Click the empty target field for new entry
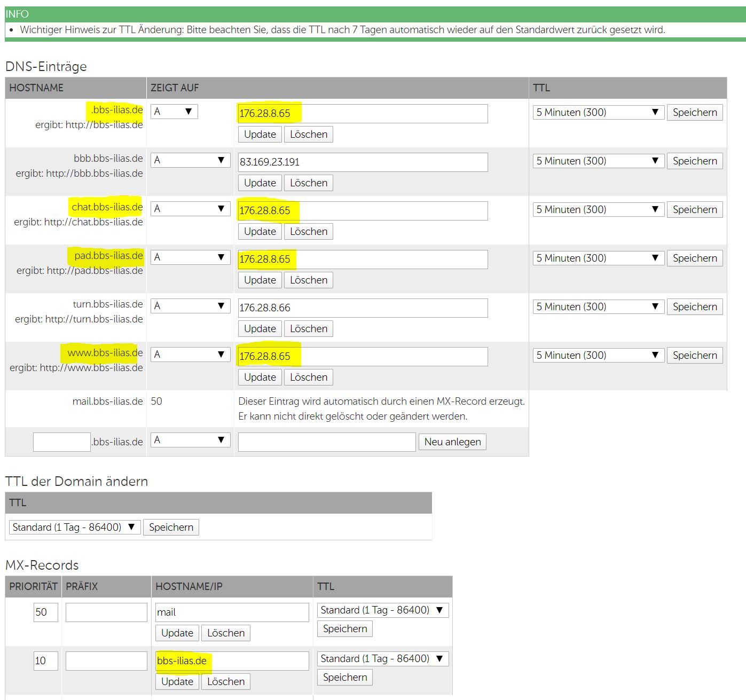 [x=326, y=442]
